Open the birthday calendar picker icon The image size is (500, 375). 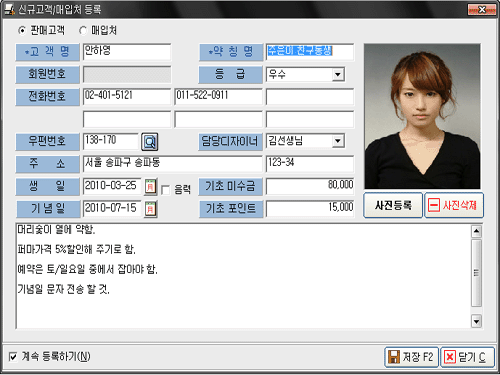150,187
